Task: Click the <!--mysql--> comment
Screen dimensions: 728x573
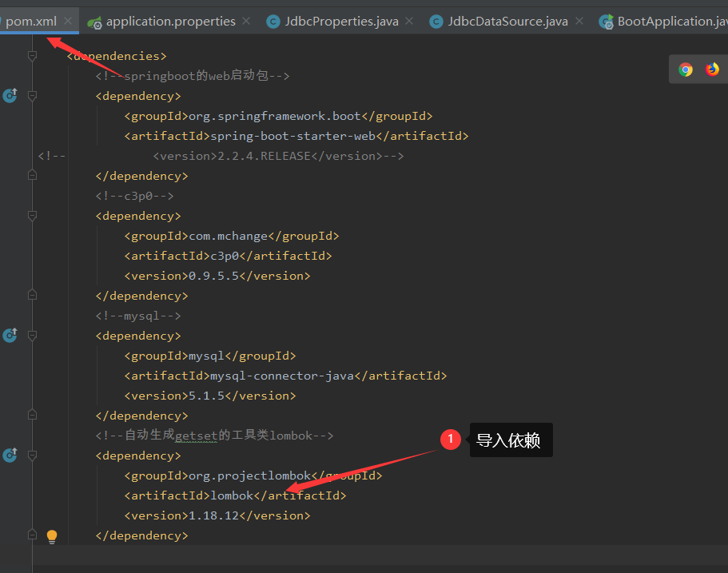Action: point(138,316)
